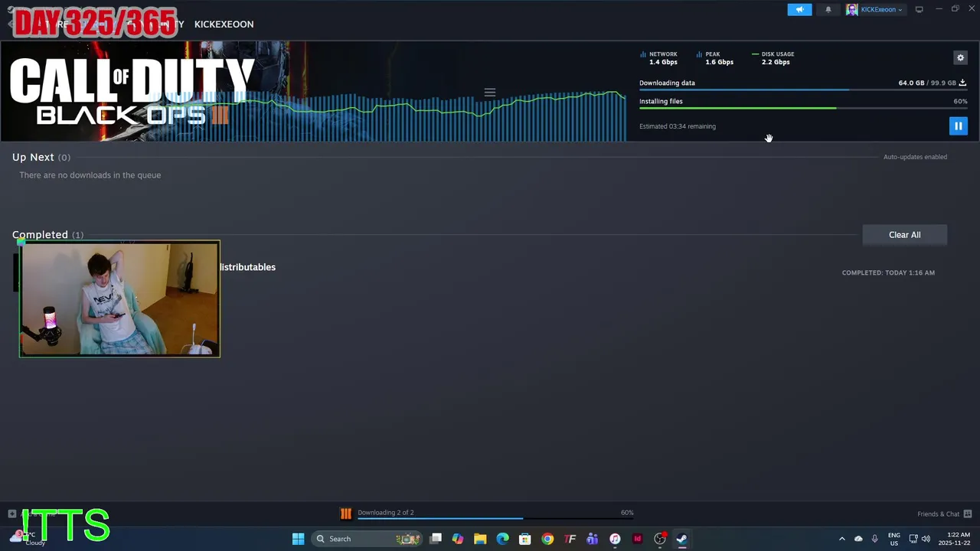This screenshot has height=551, width=980.
Task: Open Steam notifications bell
Action: [828, 9]
